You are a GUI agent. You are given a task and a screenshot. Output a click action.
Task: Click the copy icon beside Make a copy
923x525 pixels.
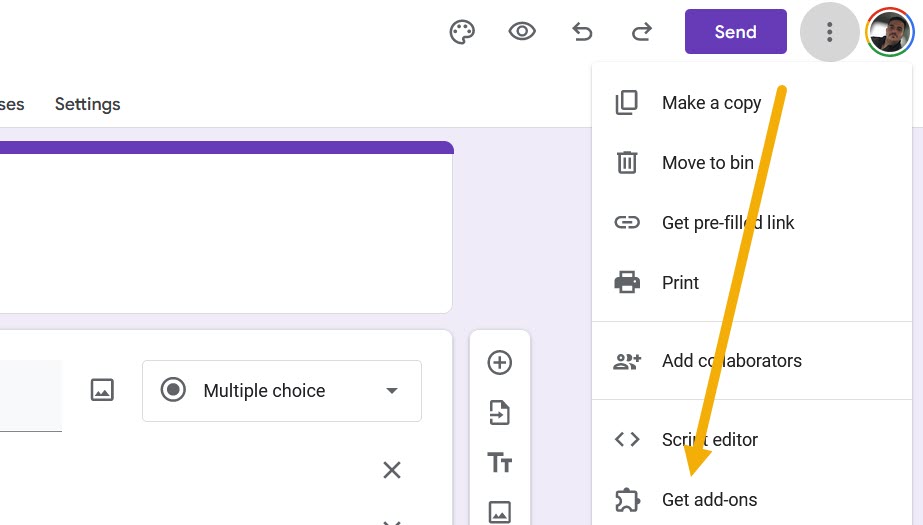[x=626, y=103]
